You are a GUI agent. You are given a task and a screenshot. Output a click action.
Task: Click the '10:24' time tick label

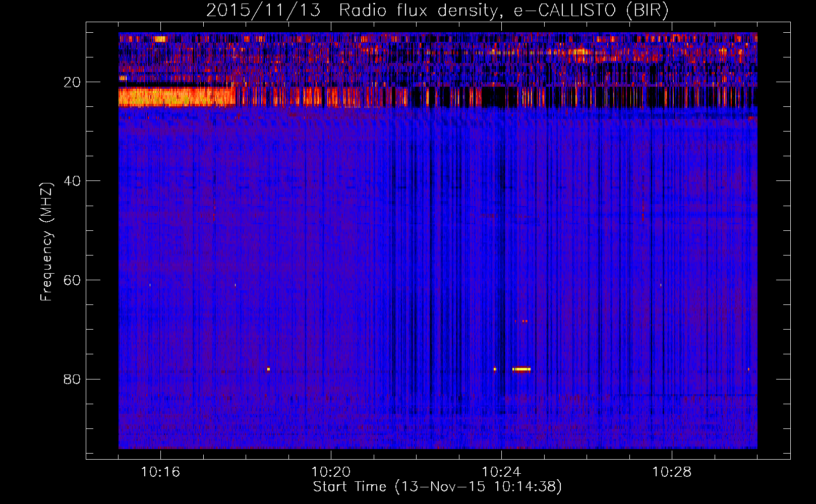(x=501, y=472)
